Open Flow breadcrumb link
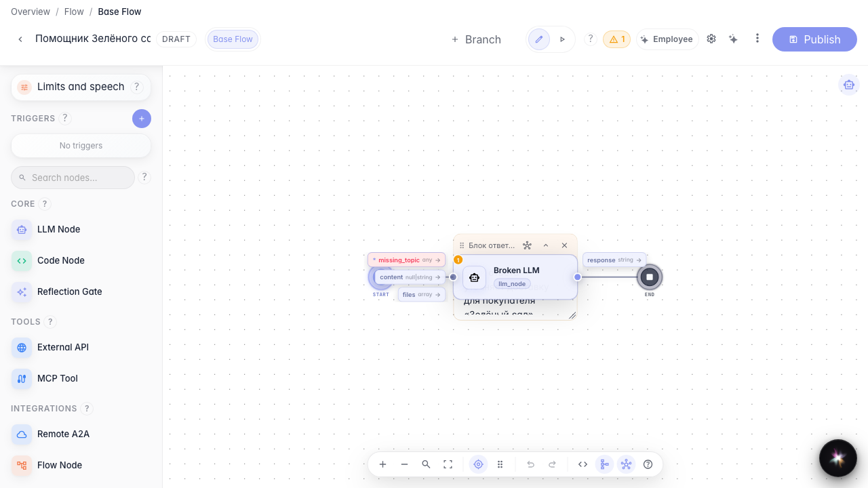The width and height of the screenshot is (868, 488). 74,12
